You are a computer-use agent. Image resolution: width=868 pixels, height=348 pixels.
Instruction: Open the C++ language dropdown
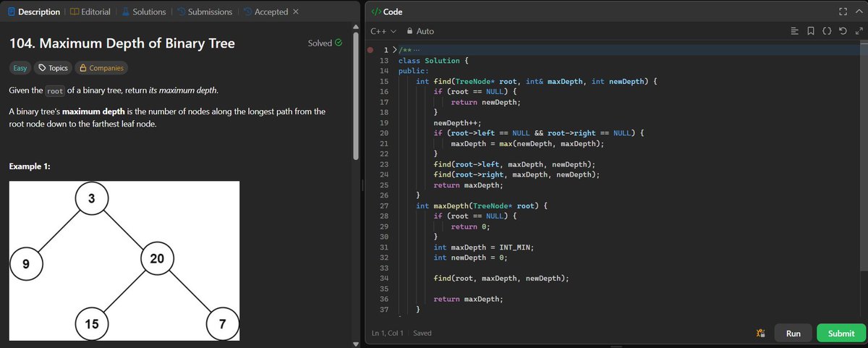click(x=383, y=31)
